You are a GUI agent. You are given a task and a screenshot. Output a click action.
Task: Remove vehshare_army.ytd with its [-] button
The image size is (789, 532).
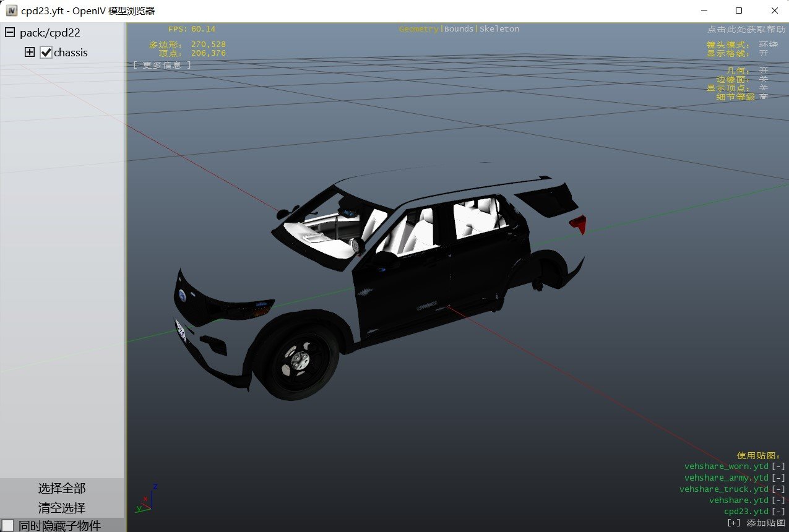tap(778, 478)
